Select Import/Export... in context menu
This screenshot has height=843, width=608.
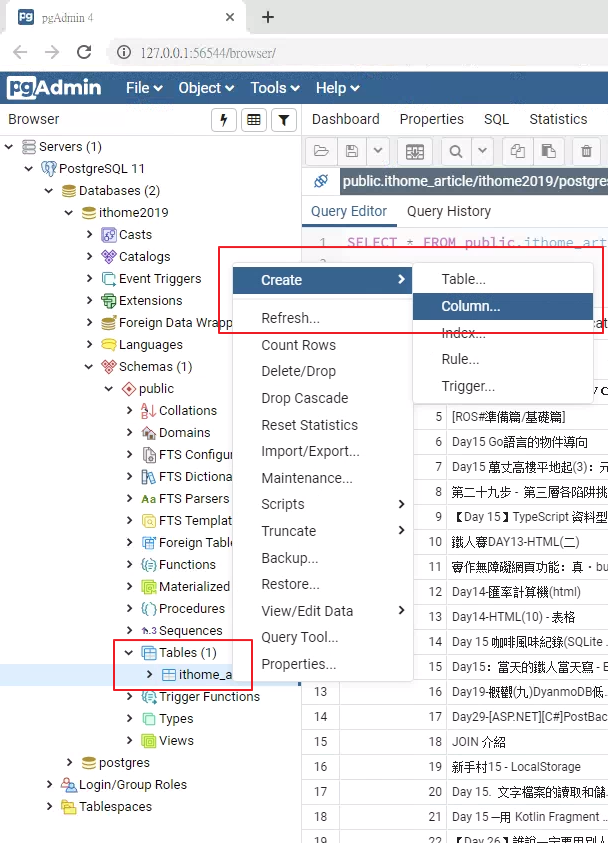[323, 452]
